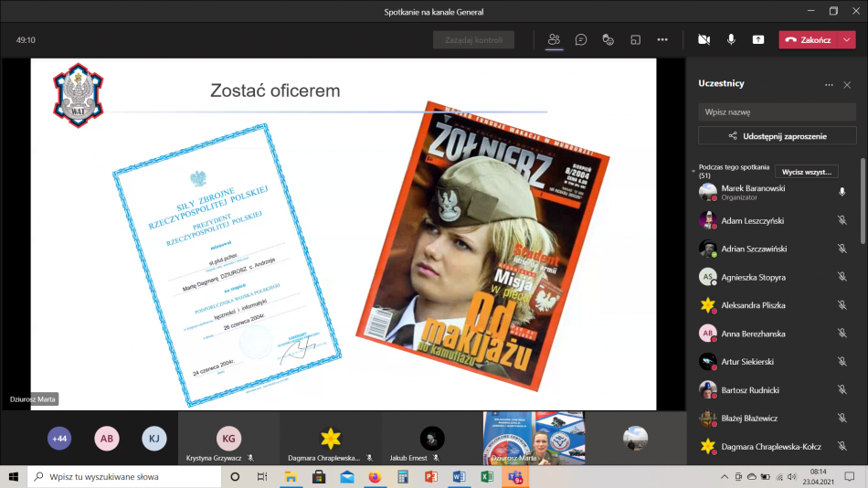Collapse Podczas tego spotkania section

tap(693, 171)
